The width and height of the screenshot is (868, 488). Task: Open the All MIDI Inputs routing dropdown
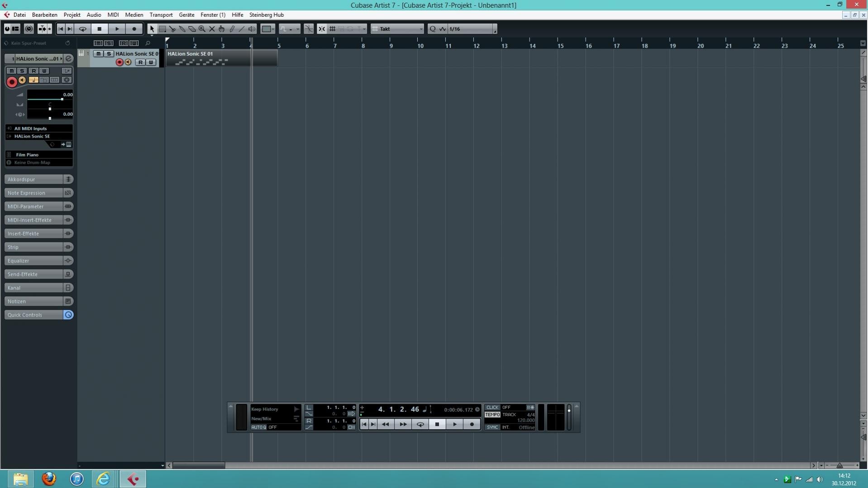tap(39, 128)
